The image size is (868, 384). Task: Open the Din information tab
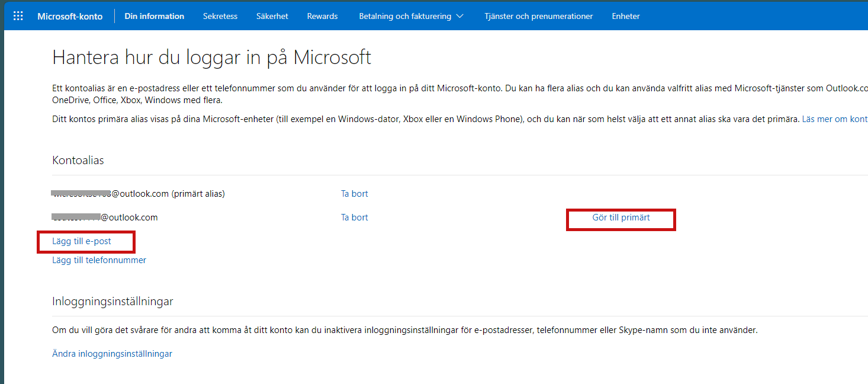pos(155,16)
